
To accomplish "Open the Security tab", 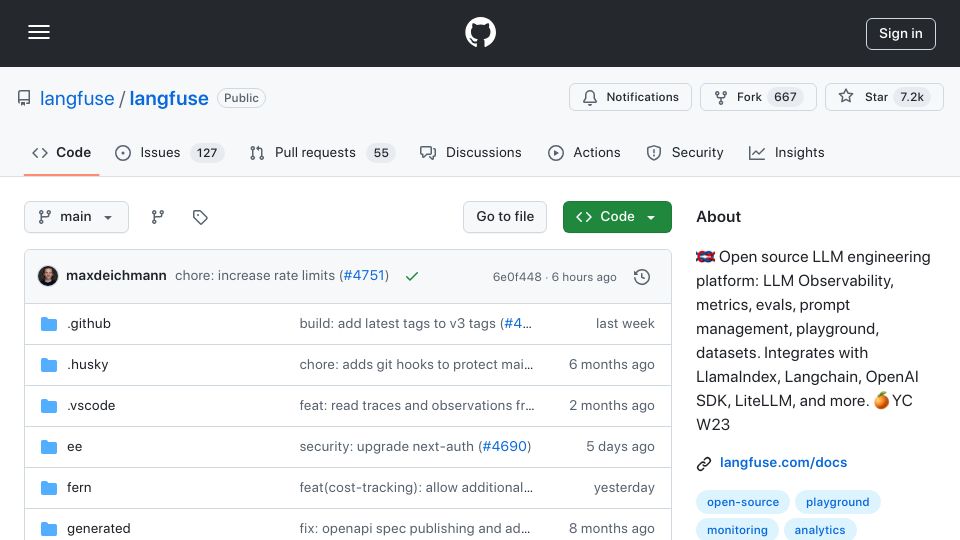I will point(685,152).
